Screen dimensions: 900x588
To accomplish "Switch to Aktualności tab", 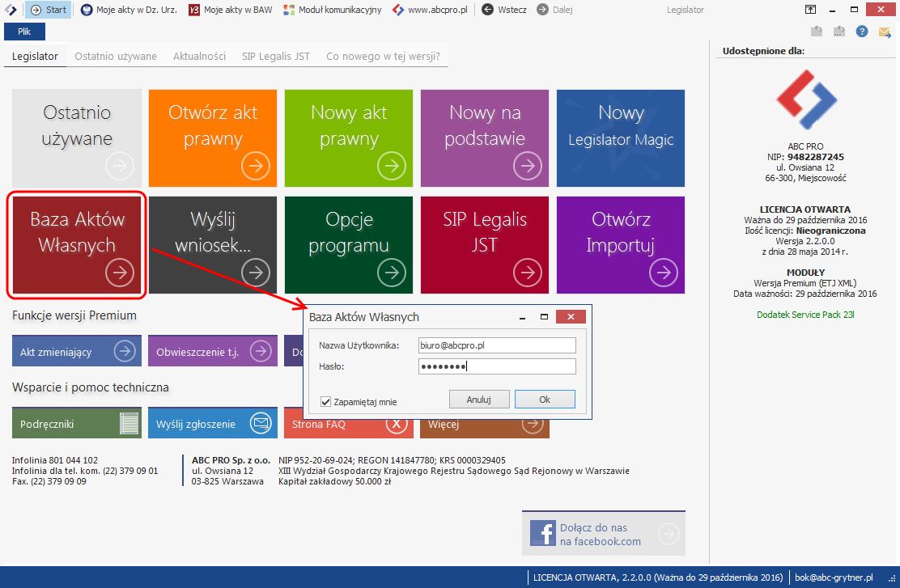I will pyautogui.click(x=199, y=57).
